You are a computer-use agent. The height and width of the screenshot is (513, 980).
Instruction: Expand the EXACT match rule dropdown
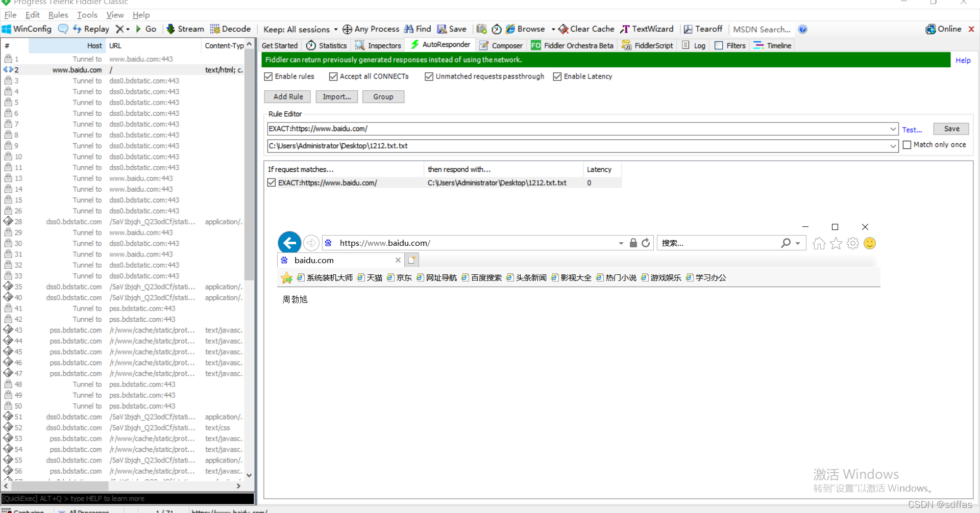point(893,129)
